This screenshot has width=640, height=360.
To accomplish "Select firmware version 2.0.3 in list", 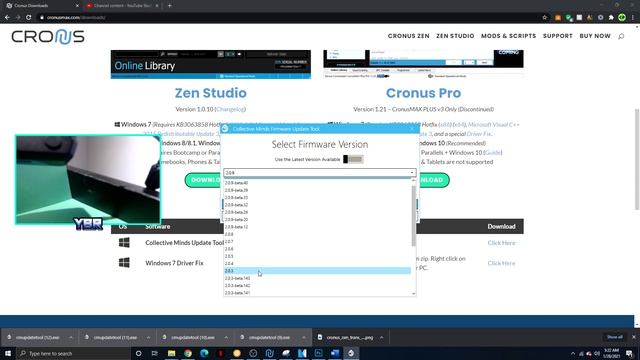I will pyautogui.click(x=317, y=271).
